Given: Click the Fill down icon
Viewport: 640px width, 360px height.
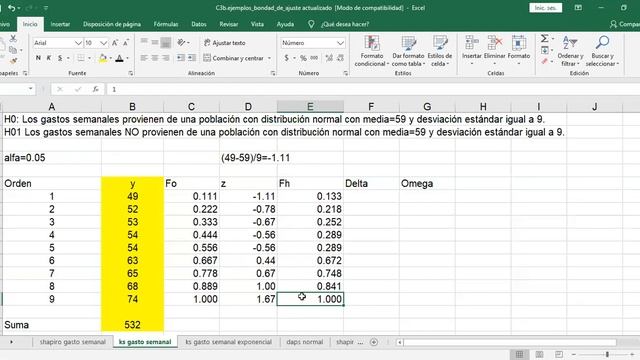Looking at the screenshot, I should pos(544,50).
